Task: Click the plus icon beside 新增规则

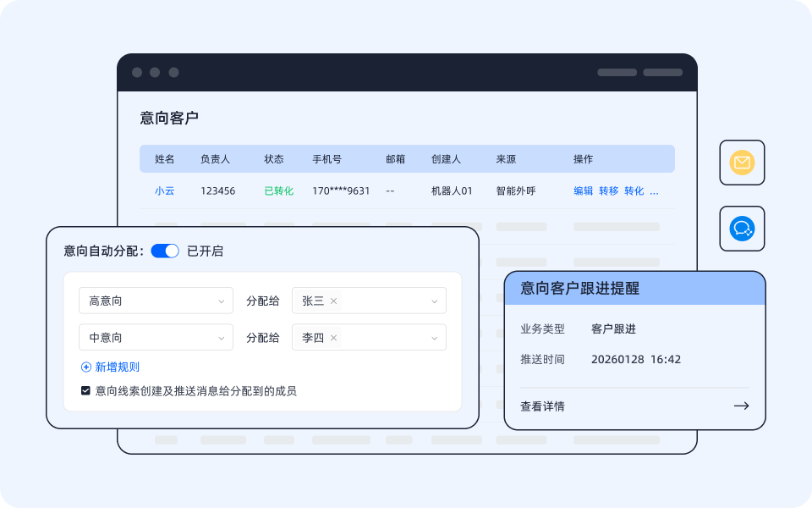Action: [85, 366]
